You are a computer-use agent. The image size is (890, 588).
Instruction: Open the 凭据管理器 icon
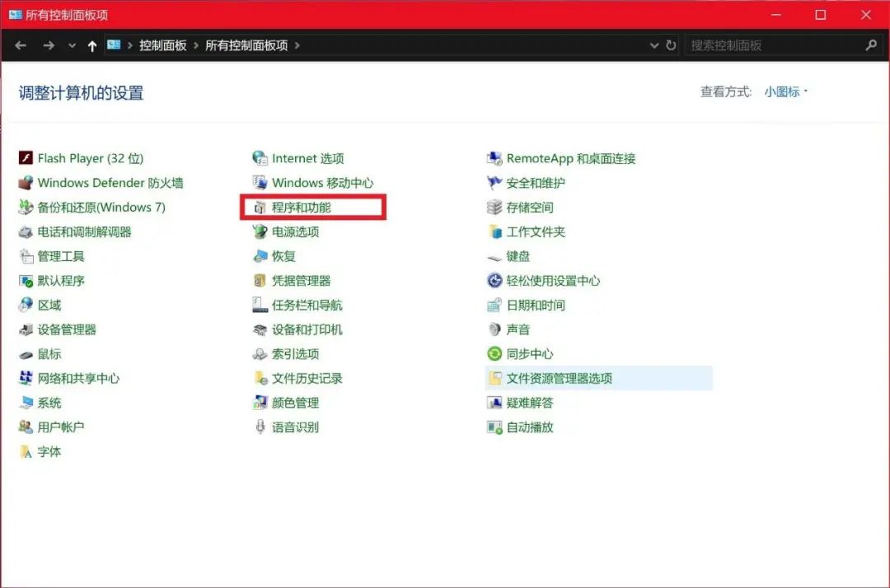[260, 281]
